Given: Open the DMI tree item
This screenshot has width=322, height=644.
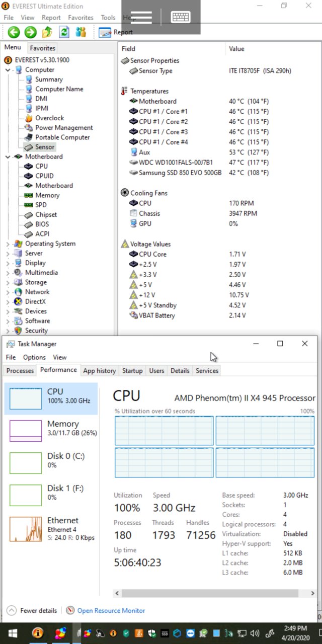Looking at the screenshot, I should [x=41, y=99].
